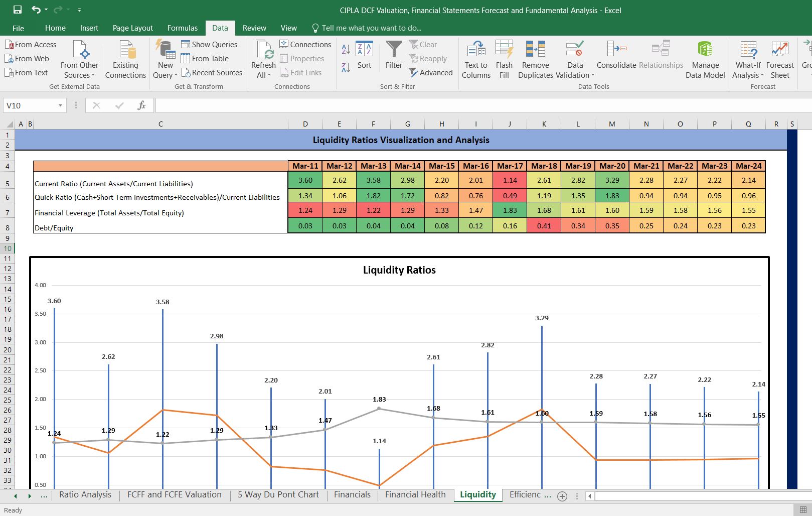This screenshot has width=812, height=516.
Task: Switch to Page Layout tab
Action: point(132,28)
